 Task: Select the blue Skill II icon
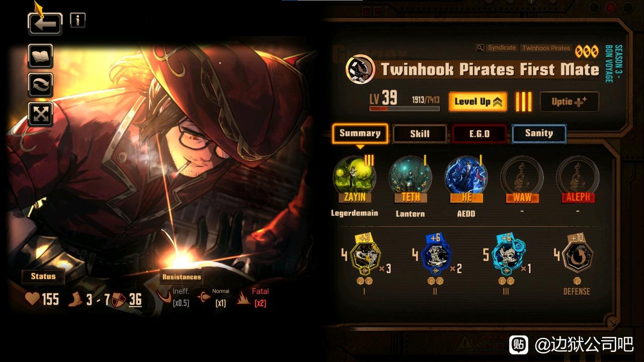pyautogui.click(x=436, y=256)
